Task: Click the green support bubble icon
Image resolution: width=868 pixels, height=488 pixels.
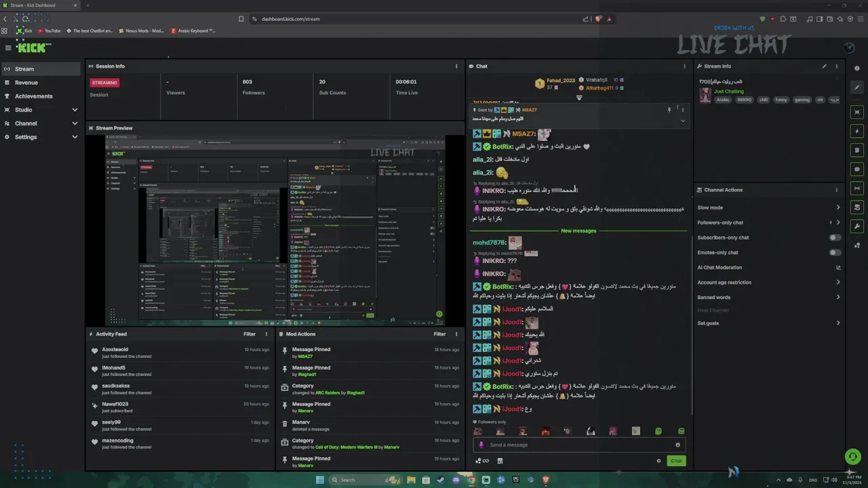Action: [x=852, y=456]
